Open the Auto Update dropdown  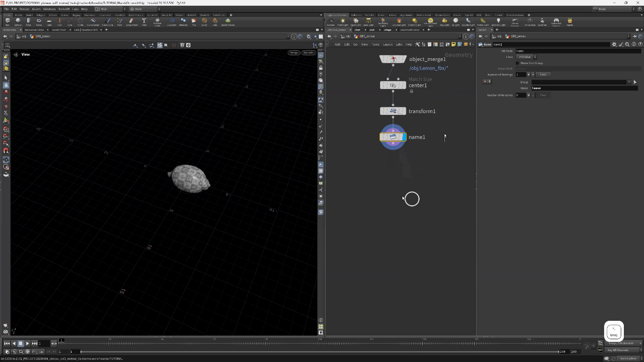[x=628, y=358]
